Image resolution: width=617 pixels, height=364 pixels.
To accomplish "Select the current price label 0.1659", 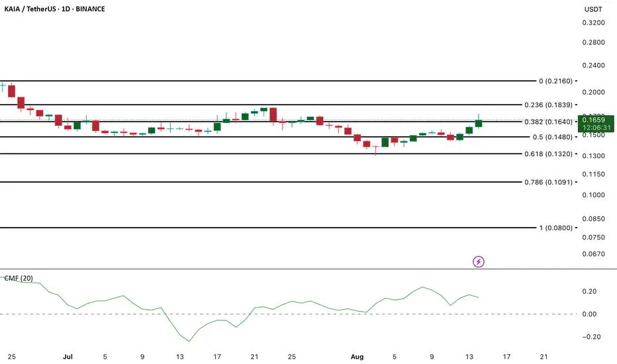I will (594, 120).
